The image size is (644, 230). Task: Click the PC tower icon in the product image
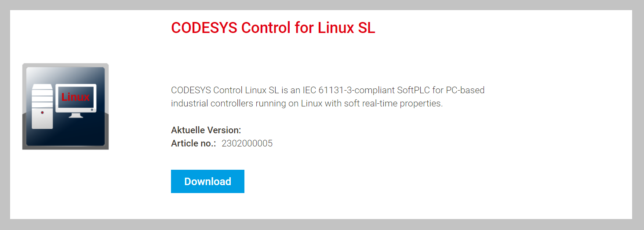43,106
